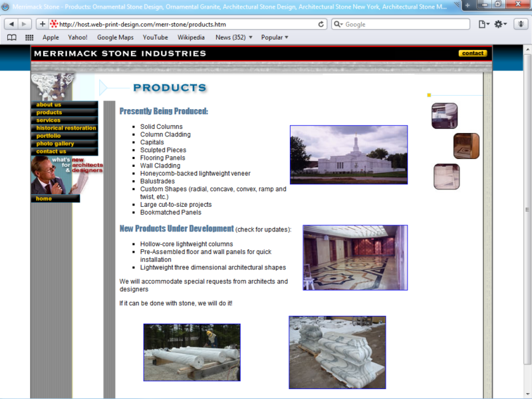
Task: Click the site favicon in address bar
Action: [54, 24]
